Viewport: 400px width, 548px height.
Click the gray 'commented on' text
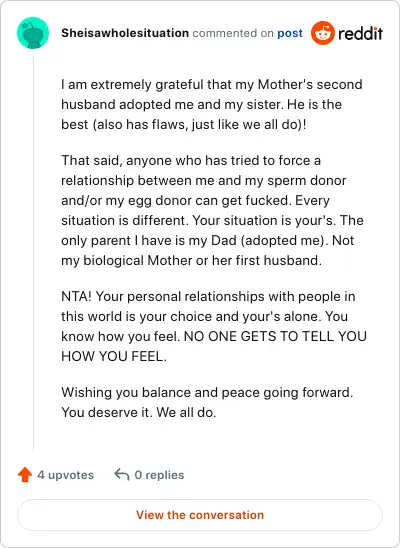click(233, 33)
